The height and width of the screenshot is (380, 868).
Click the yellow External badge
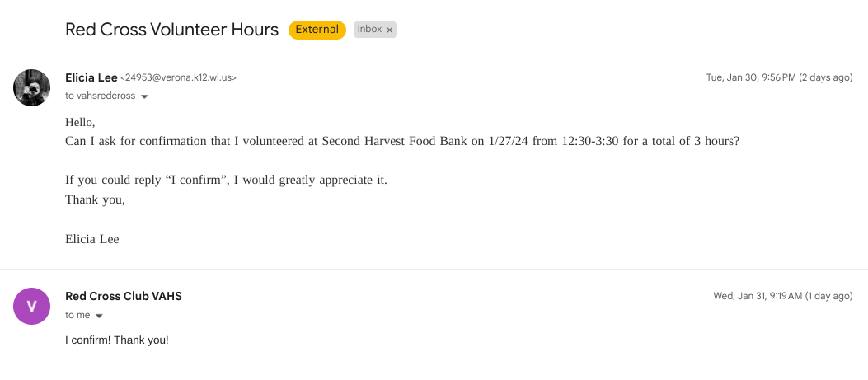(x=317, y=30)
